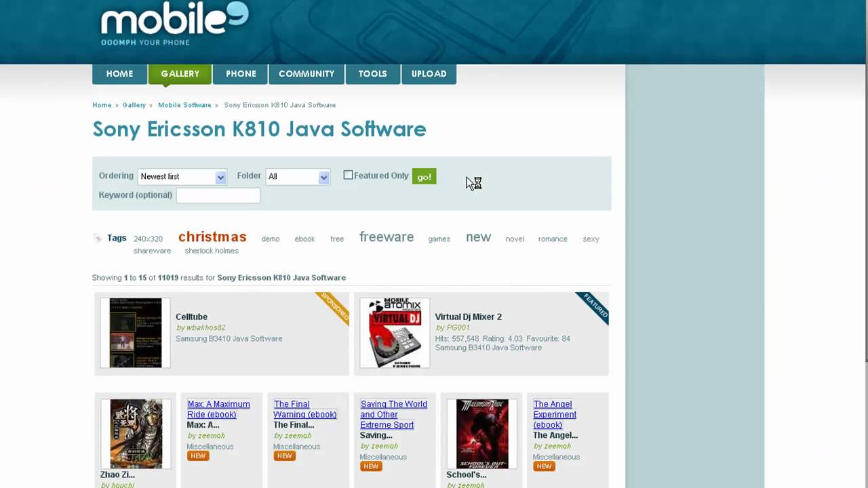Screen dimensions: 868x488
Task: Select the shareware tag
Action: tap(152, 251)
